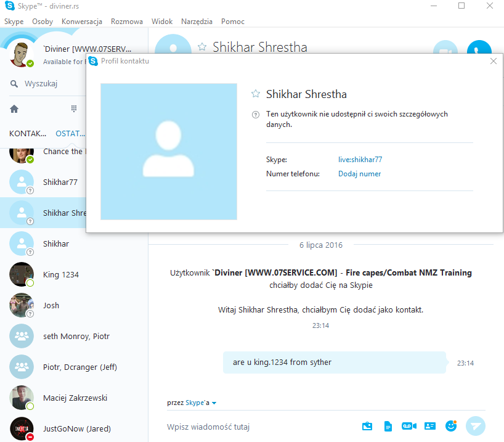
Task: Click the Skype link in przez Skype'a
Action: (195, 403)
